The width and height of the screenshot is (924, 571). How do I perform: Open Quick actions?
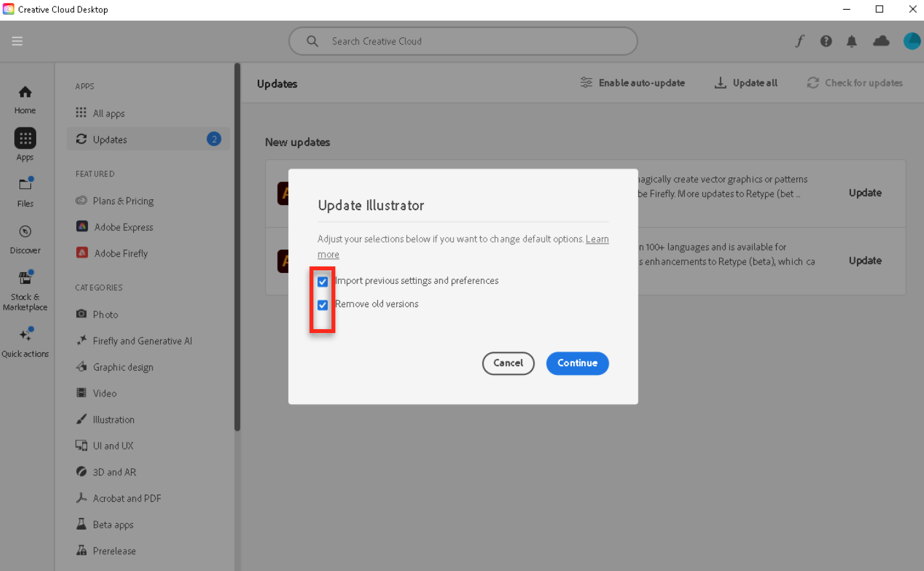click(x=25, y=343)
